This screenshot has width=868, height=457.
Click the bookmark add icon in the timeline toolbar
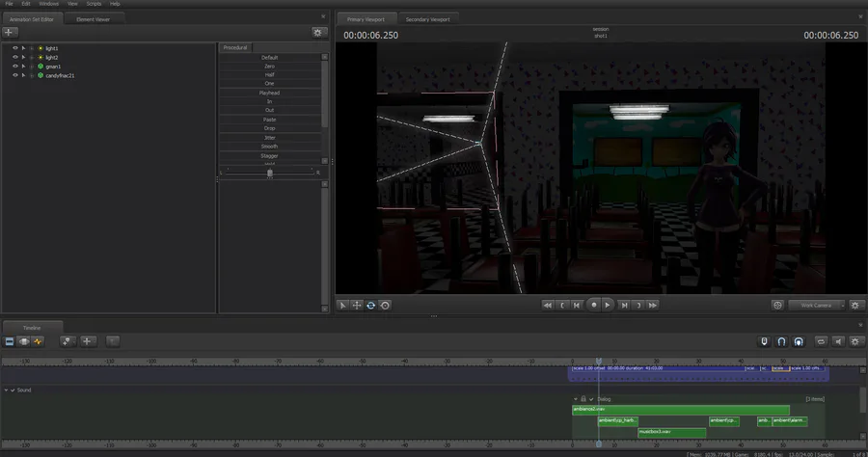pyautogui.click(x=67, y=342)
